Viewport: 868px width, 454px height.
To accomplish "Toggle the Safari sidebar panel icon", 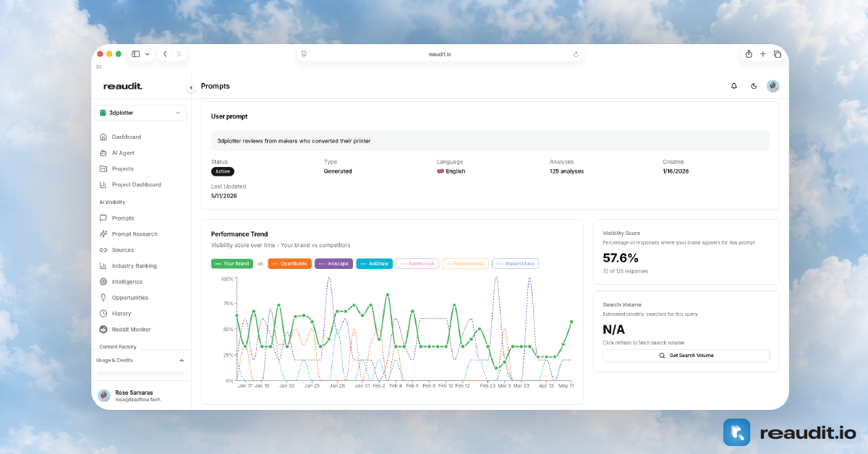I will 135,54.
